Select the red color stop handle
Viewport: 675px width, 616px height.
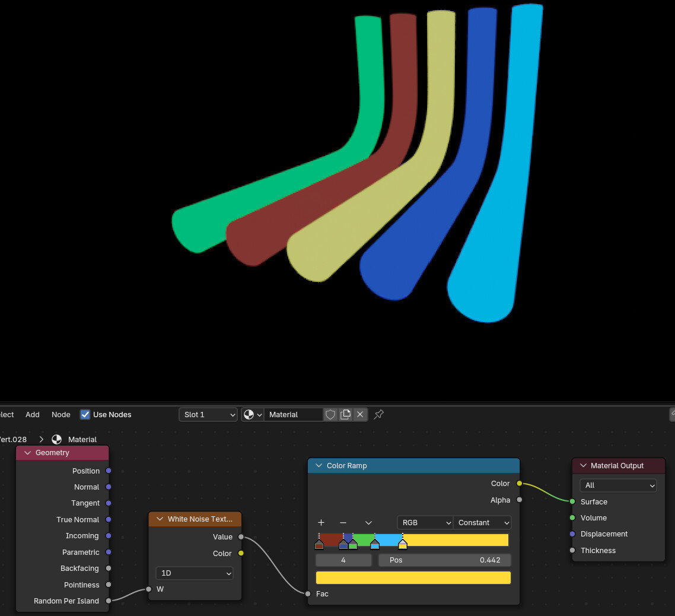[x=319, y=545]
